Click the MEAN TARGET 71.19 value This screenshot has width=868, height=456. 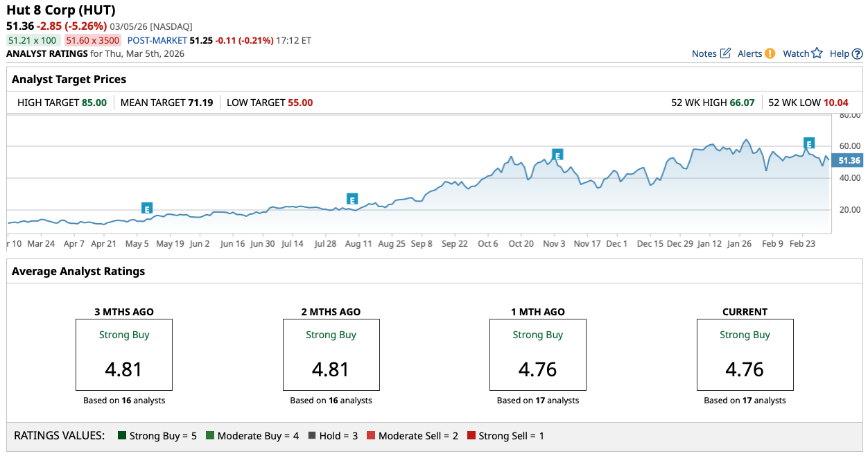pyautogui.click(x=200, y=103)
